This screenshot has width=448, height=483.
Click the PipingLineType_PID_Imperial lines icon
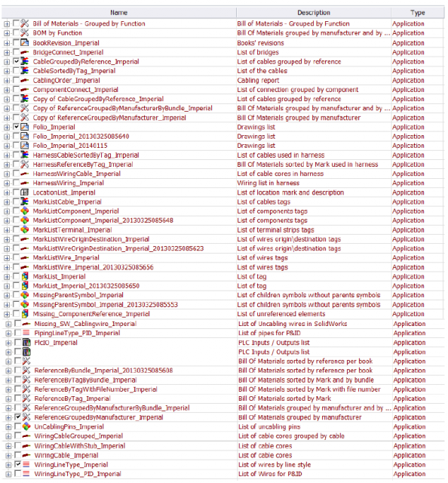(x=26, y=333)
